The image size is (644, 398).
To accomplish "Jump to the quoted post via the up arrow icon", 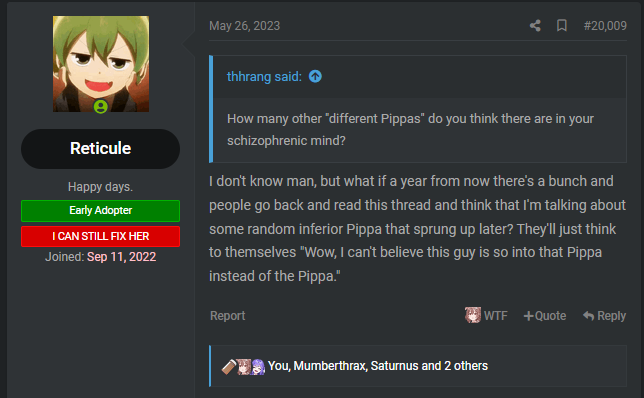I will tap(315, 76).
